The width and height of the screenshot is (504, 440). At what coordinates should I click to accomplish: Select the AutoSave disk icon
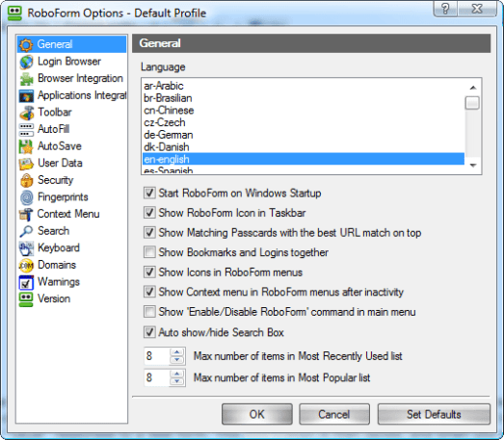(x=26, y=146)
